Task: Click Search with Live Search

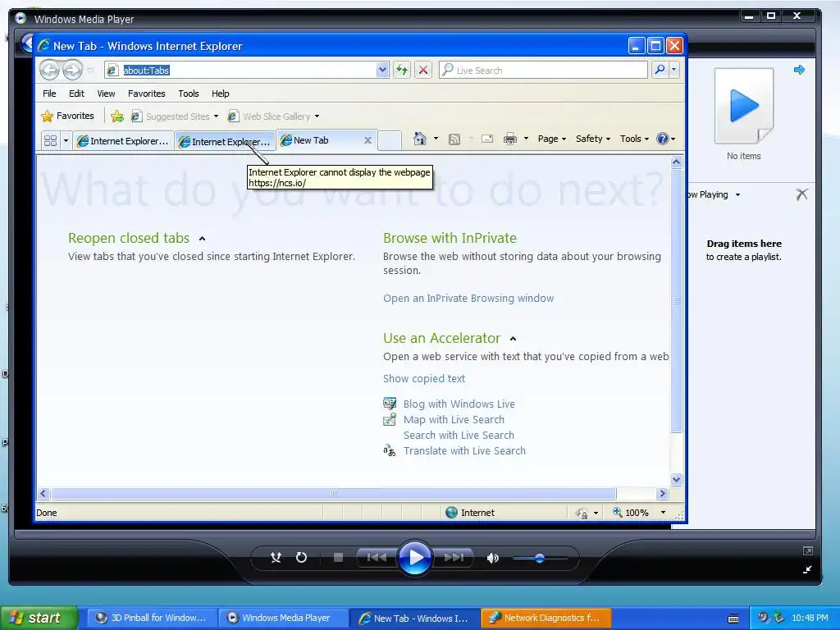Action: click(x=459, y=435)
